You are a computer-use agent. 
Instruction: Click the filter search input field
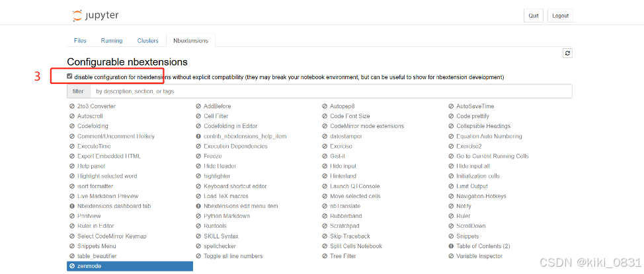(x=330, y=91)
